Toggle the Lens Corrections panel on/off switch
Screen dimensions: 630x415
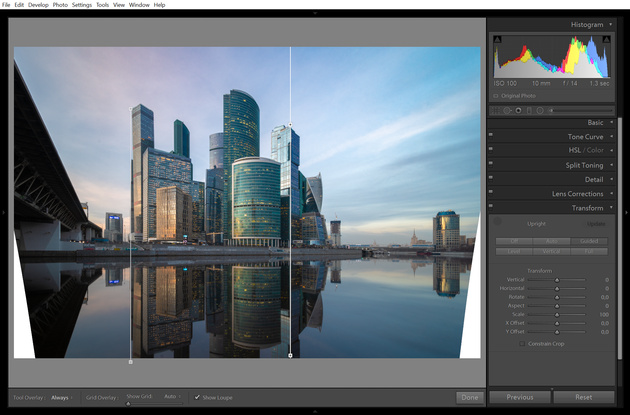(x=491, y=192)
